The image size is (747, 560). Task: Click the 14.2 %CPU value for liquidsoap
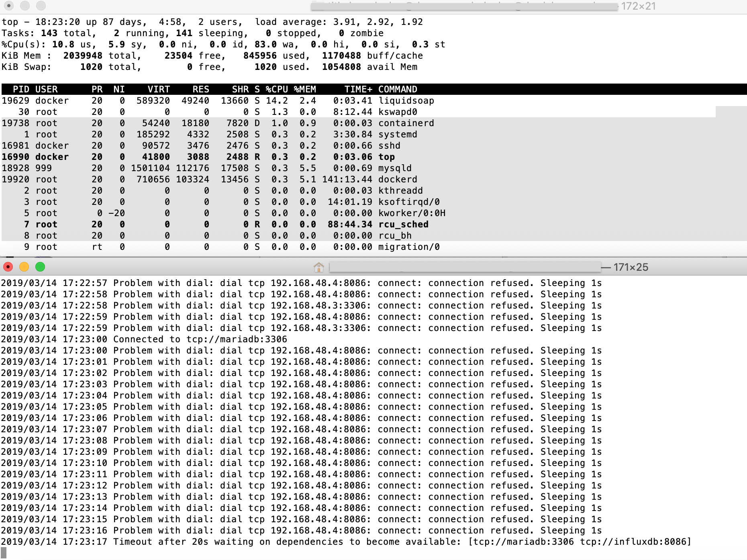pos(277,100)
